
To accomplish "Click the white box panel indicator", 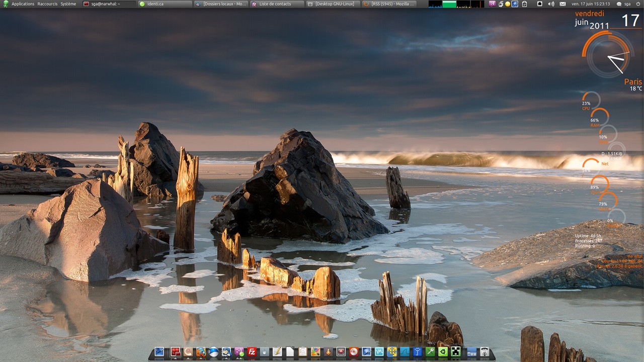I will click(x=540, y=4).
